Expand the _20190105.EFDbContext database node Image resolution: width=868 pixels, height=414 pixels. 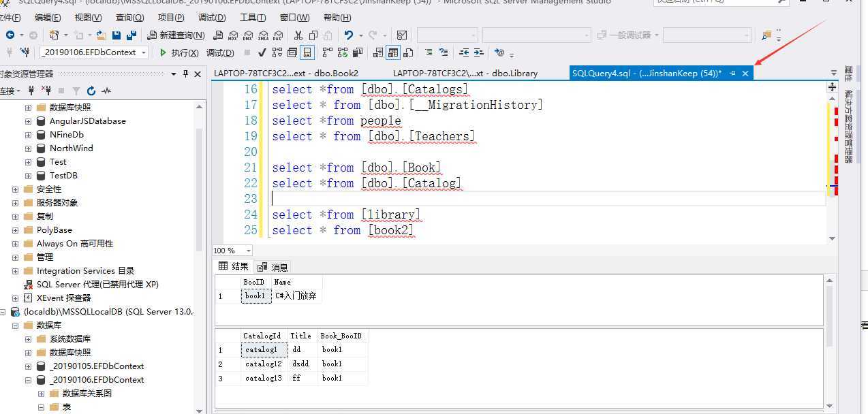(28, 366)
